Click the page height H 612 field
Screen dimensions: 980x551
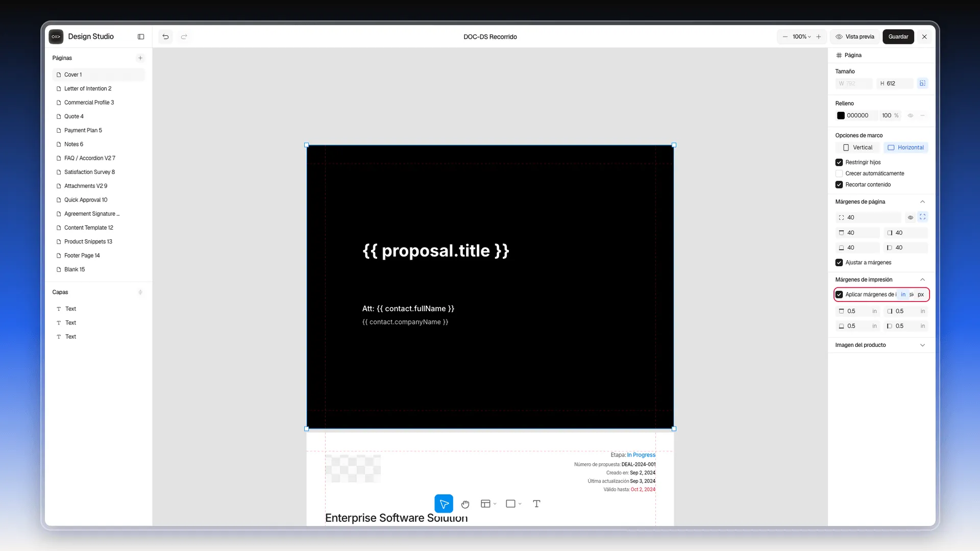point(895,83)
